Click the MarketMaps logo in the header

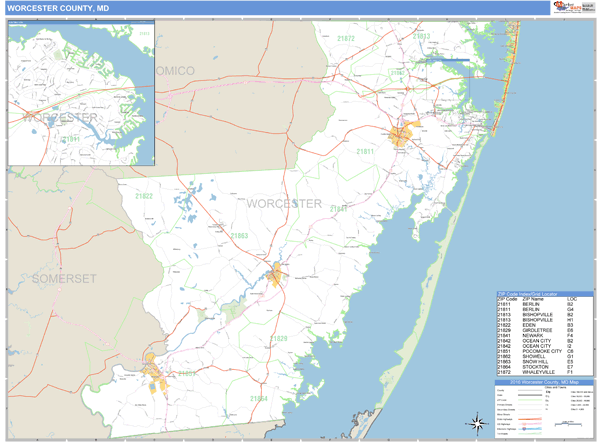pyautogui.click(x=571, y=8)
